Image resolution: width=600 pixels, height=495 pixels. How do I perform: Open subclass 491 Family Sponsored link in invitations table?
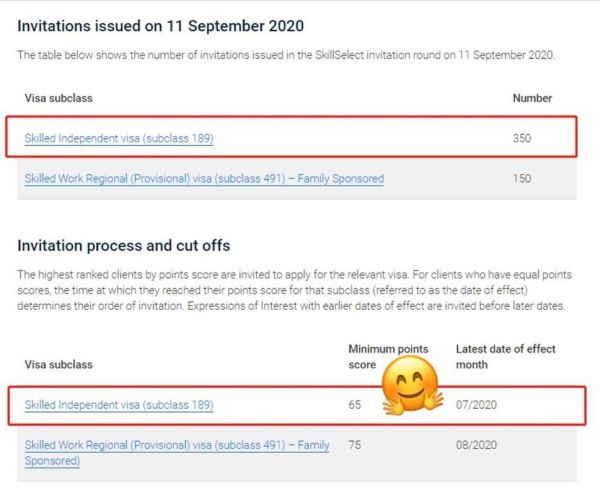pos(204,179)
